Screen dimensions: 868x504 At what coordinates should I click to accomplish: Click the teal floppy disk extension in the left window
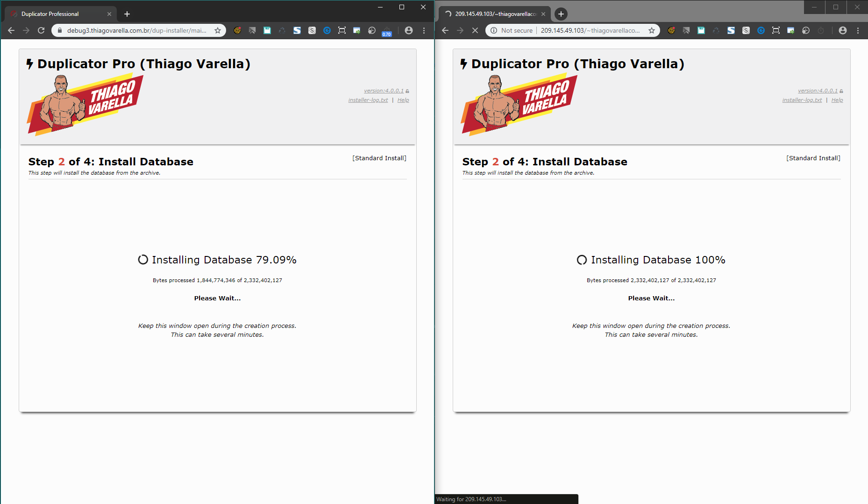[x=267, y=30]
